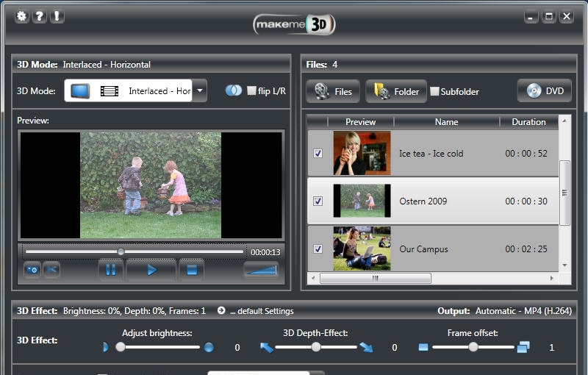Image resolution: width=588 pixels, height=375 pixels.
Task: Click the volume ramp control
Action: pos(261,270)
